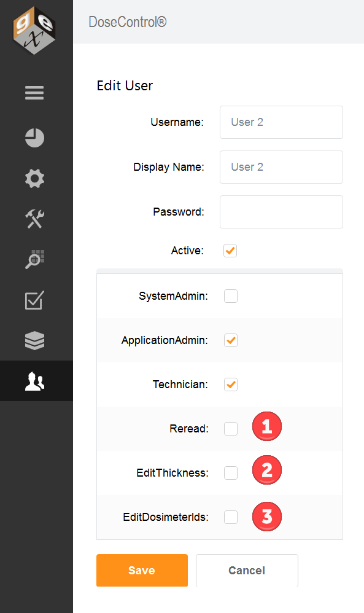Select the checkbox tasks sidebar icon
This screenshot has height=613, width=364.
click(x=34, y=300)
